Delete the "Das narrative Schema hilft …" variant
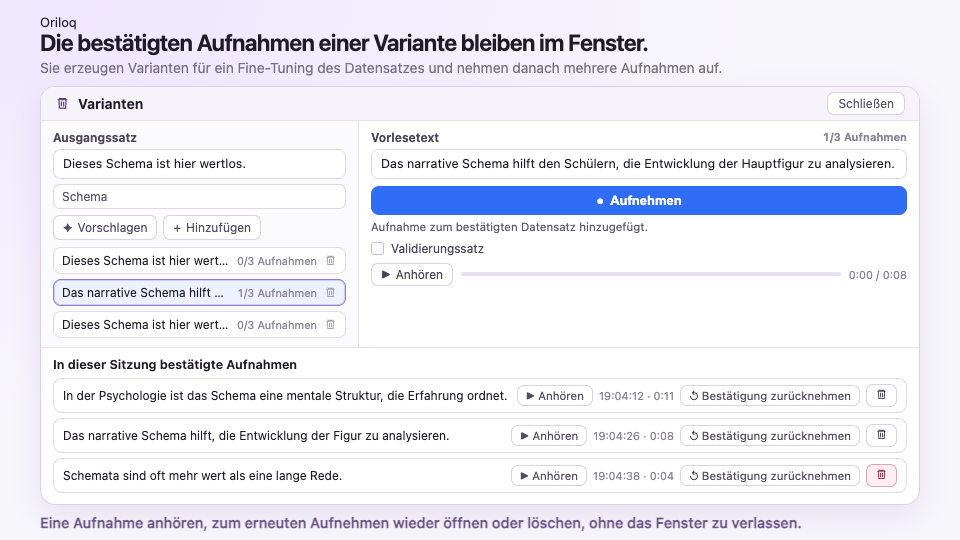The height and width of the screenshot is (540, 960). pos(331,293)
